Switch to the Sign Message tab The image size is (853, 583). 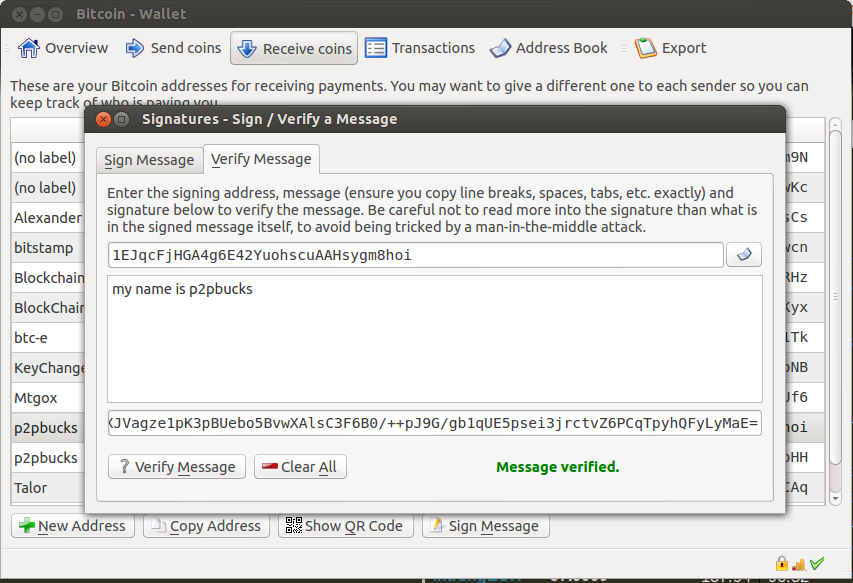(149, 160)
